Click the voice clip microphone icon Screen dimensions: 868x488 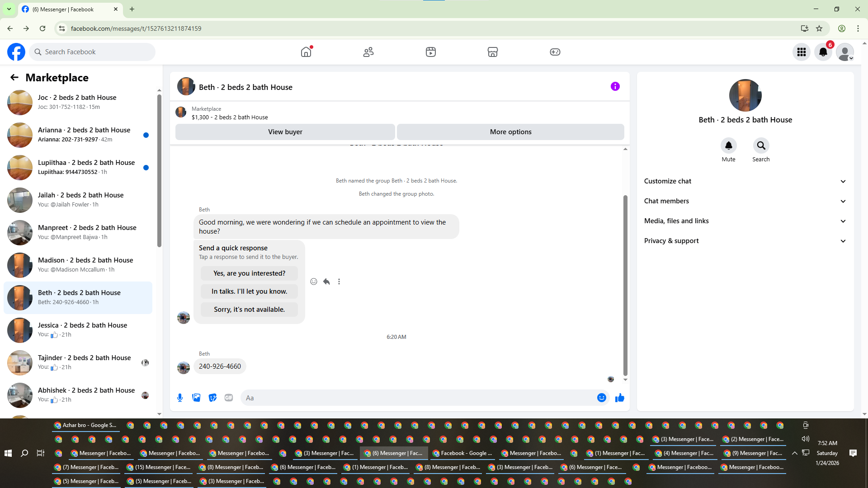[180, 398]
